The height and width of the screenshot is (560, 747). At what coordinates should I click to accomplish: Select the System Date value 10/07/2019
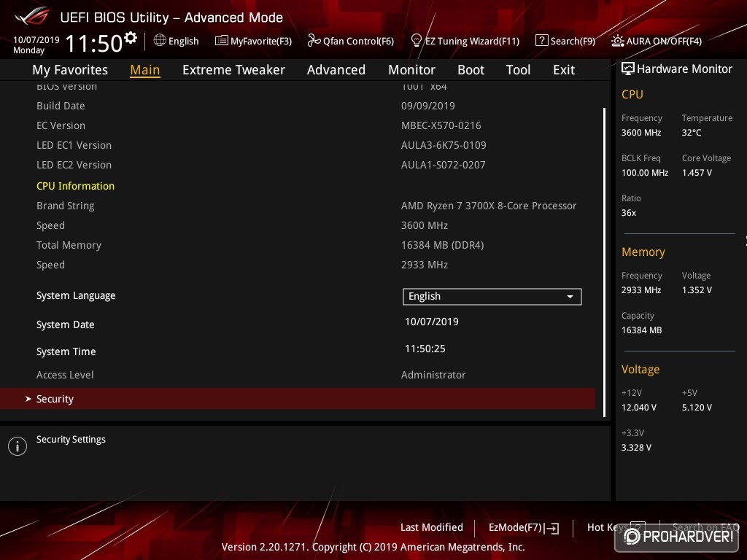click(x=432, y=322)
